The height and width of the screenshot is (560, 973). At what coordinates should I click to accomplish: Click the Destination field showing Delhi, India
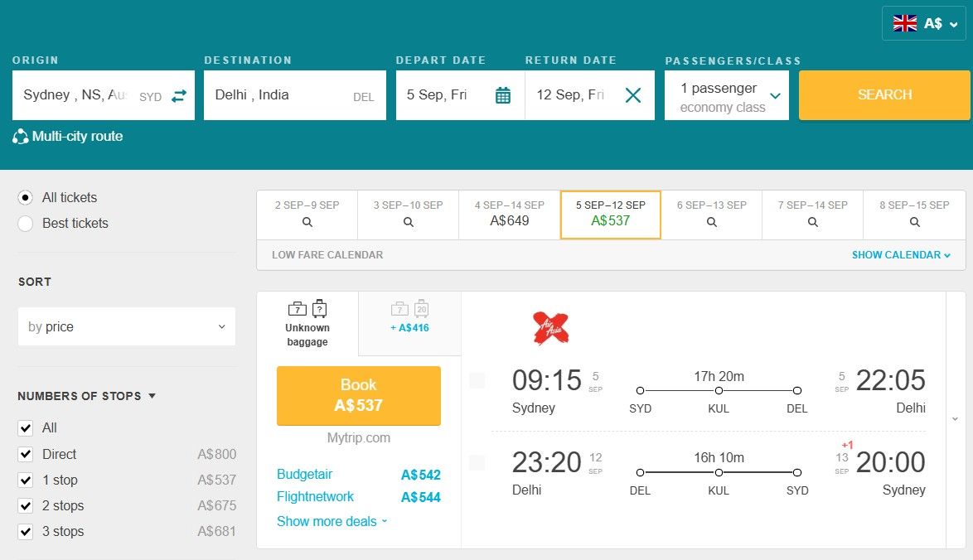282,95
